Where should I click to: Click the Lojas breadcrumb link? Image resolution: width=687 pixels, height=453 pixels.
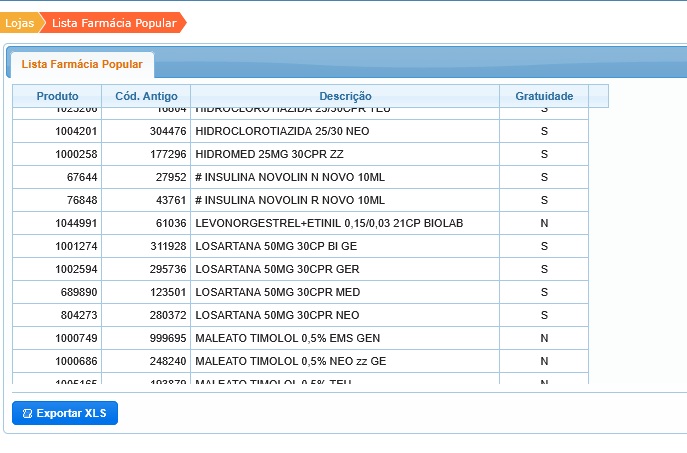tap(19, 22)
